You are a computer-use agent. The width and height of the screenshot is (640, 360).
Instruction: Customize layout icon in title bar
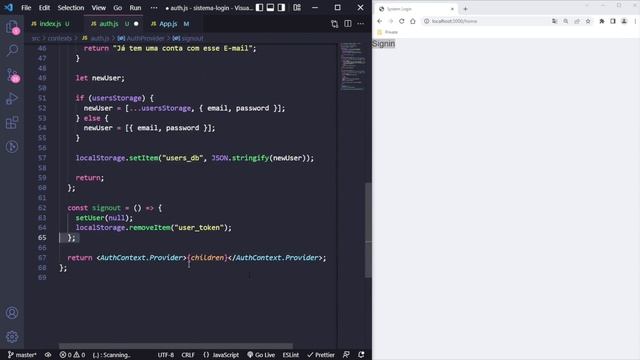[x=297, y=7]
